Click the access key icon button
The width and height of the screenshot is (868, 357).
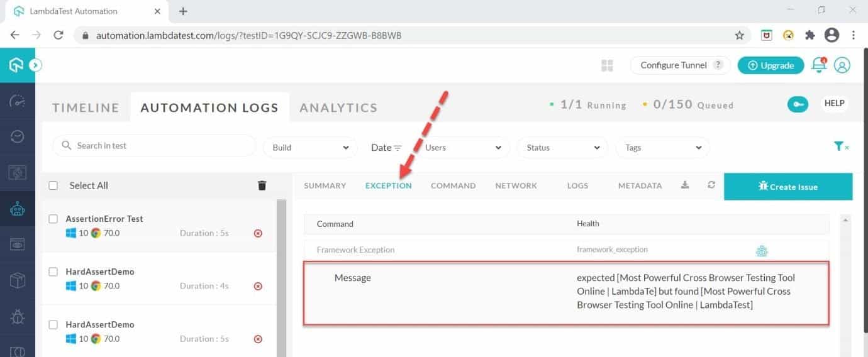[798, 104]
